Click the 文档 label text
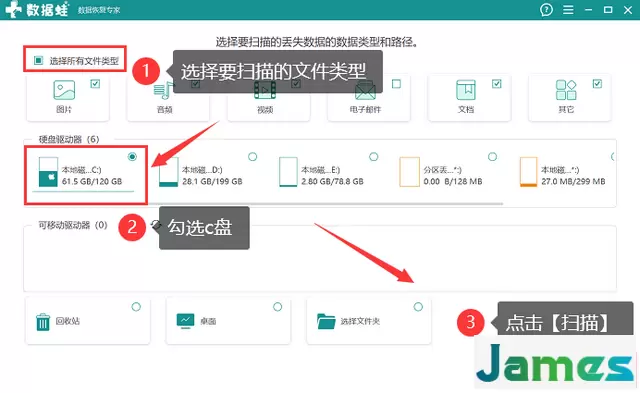This screenshot has height=393, width=640. [x=466, y=109]
